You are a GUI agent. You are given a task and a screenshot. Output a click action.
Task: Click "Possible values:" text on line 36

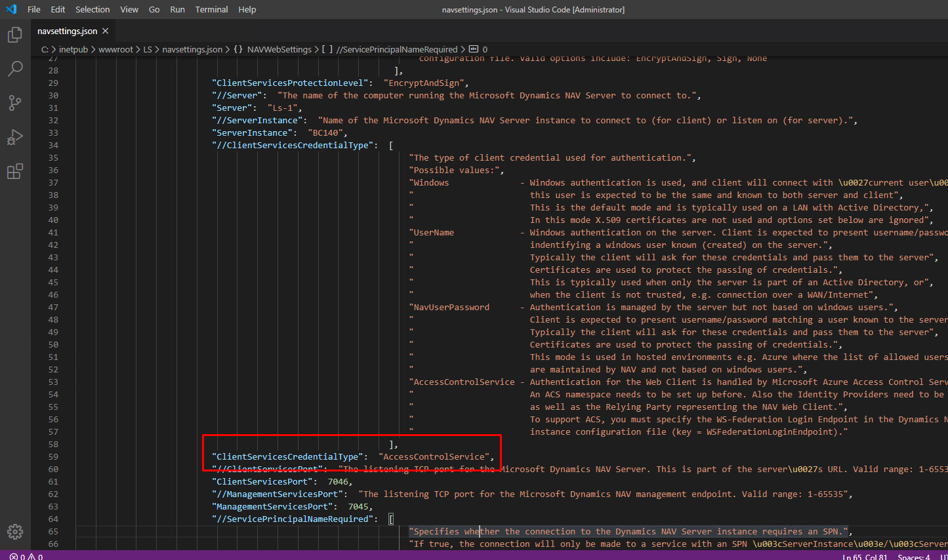coord(455,170)
